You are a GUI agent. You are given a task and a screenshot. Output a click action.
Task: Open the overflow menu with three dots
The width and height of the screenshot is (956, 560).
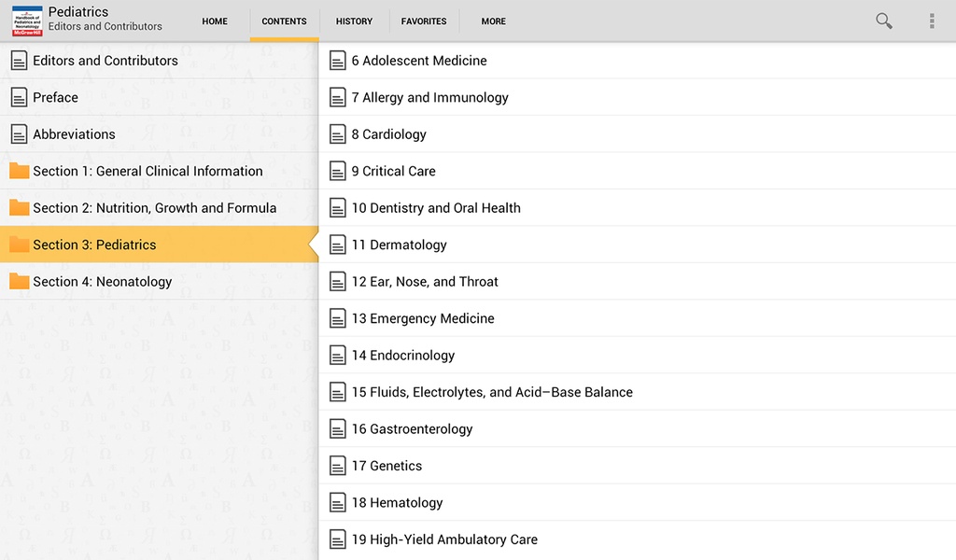point(932,21)
